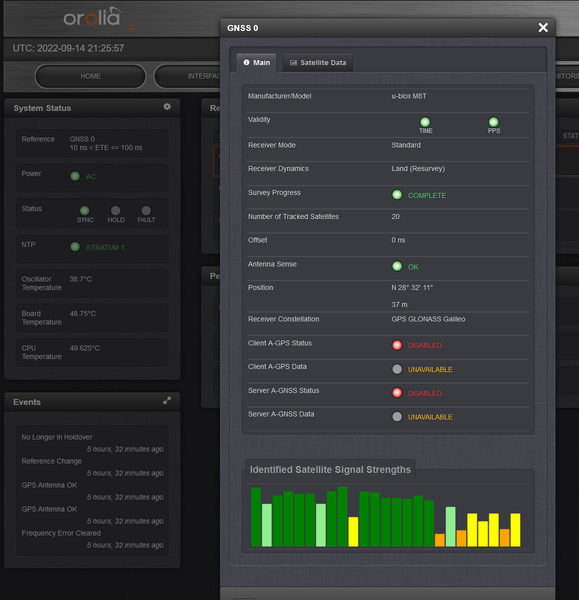The height and width of the screenshot is (600, 579).
Task: Open the INTERFACES menu button
Action: [188, 76]
